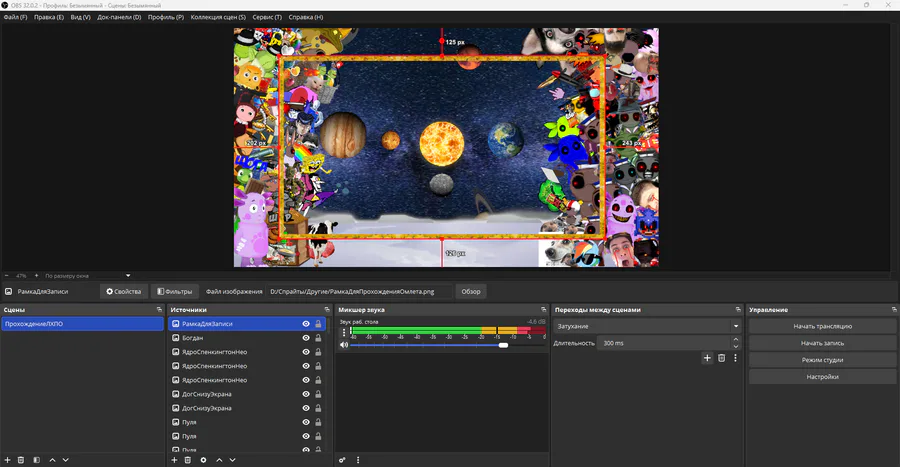Zoom out the preview with minus
The height and width of the screenshot is (467, 900).
click(x=6, y=276)
